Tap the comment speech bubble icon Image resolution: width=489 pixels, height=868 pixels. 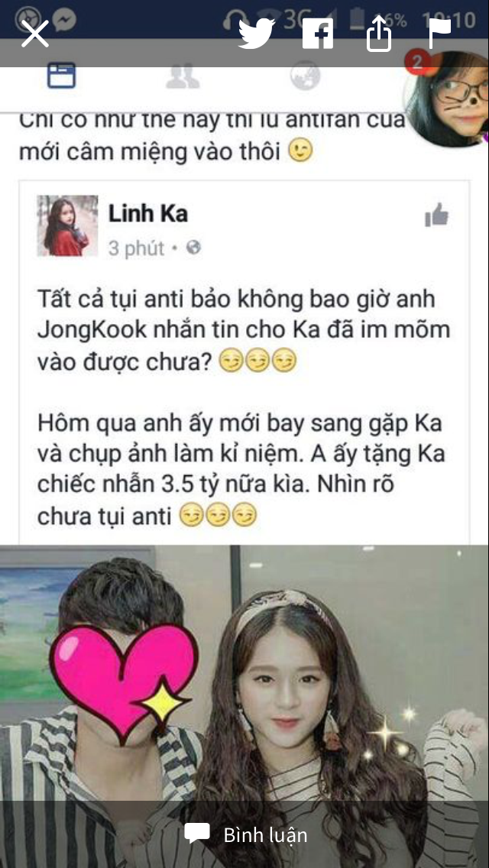coord(196,834)
